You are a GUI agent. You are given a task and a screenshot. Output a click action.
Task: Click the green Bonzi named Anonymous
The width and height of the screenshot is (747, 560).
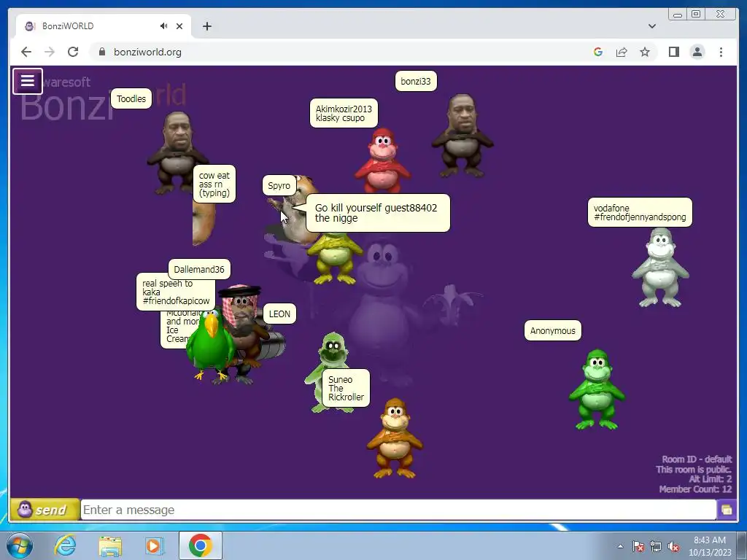coord(597,389)
